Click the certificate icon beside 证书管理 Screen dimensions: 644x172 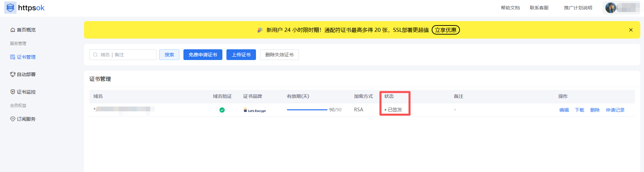13,57
